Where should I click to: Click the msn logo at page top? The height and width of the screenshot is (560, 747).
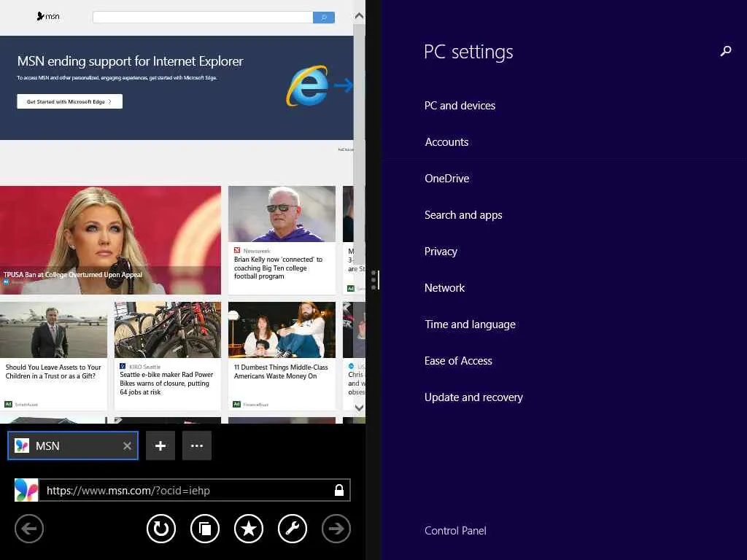click(48, 16)
